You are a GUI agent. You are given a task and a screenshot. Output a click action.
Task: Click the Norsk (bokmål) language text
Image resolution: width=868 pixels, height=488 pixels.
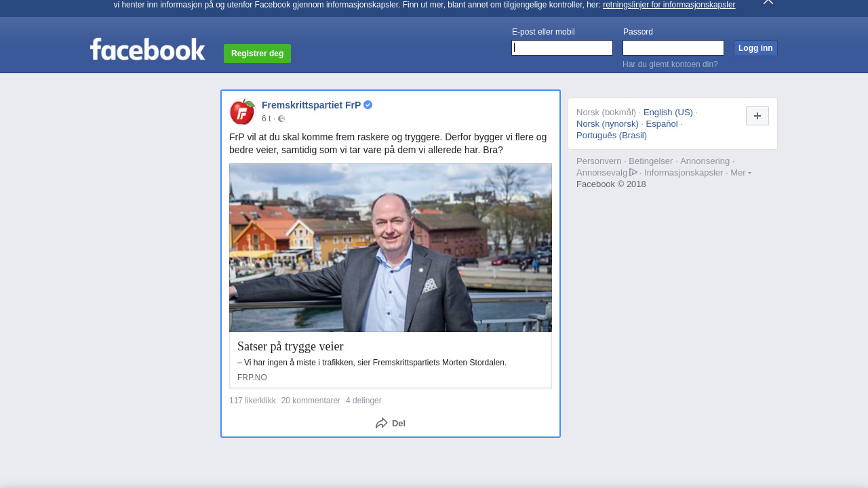pyautogui.click(x=606, y=113)
